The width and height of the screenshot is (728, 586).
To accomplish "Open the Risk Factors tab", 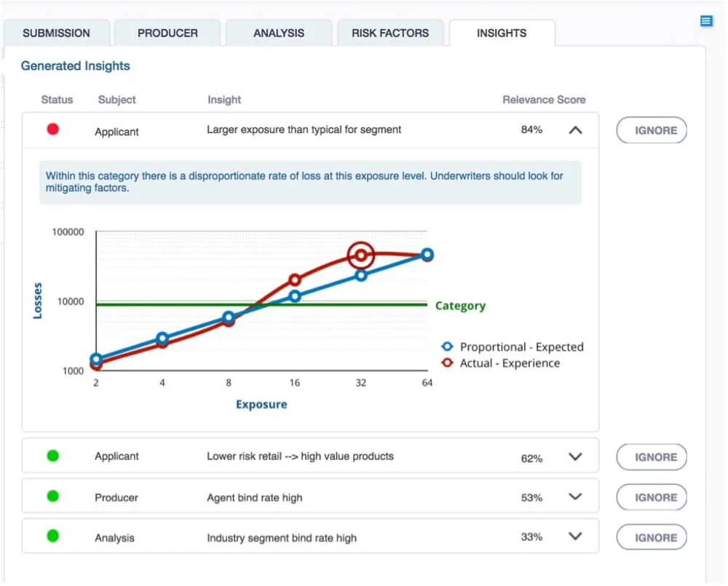I will [390, 33].
